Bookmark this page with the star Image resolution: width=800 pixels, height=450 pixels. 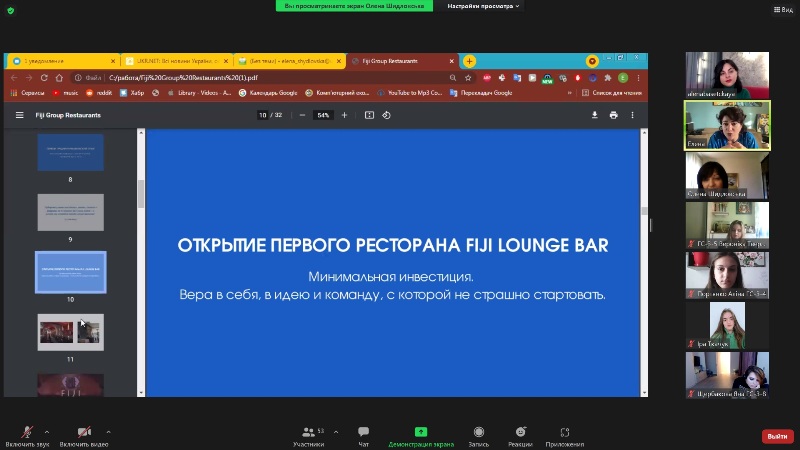468,78
